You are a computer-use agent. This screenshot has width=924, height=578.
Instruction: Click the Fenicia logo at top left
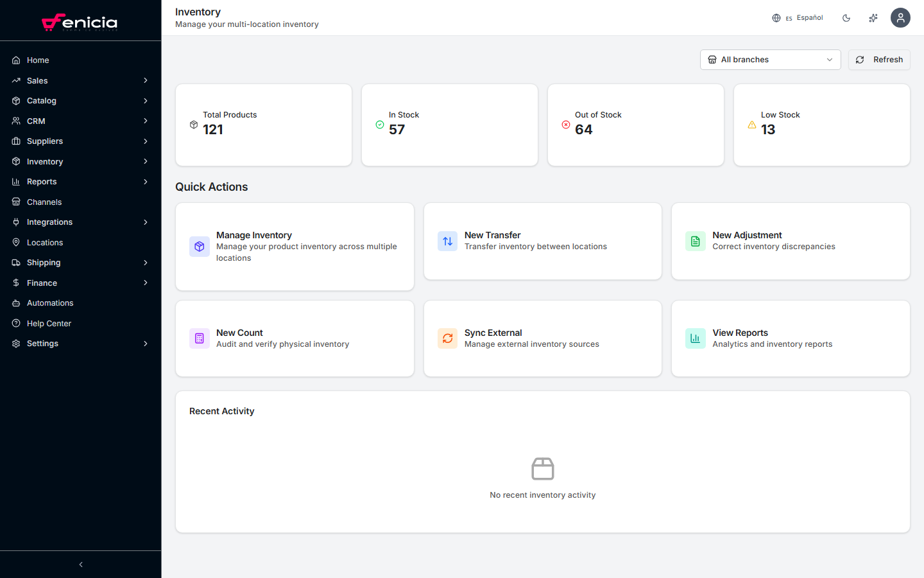[80, 21]
